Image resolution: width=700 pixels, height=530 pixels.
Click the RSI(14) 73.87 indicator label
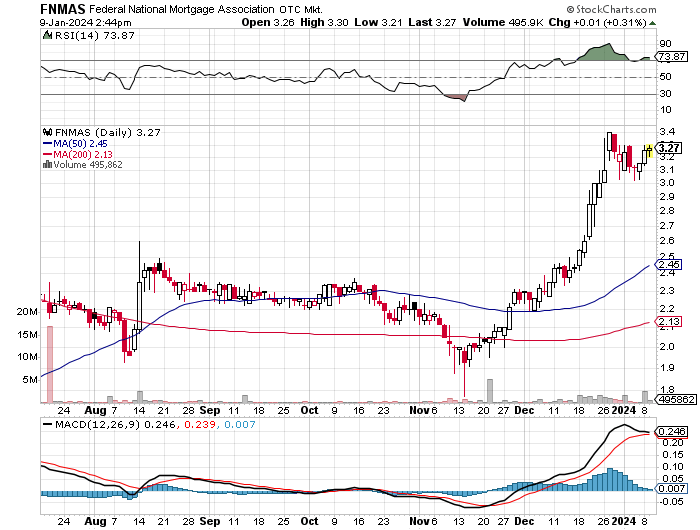click(95, 36)
